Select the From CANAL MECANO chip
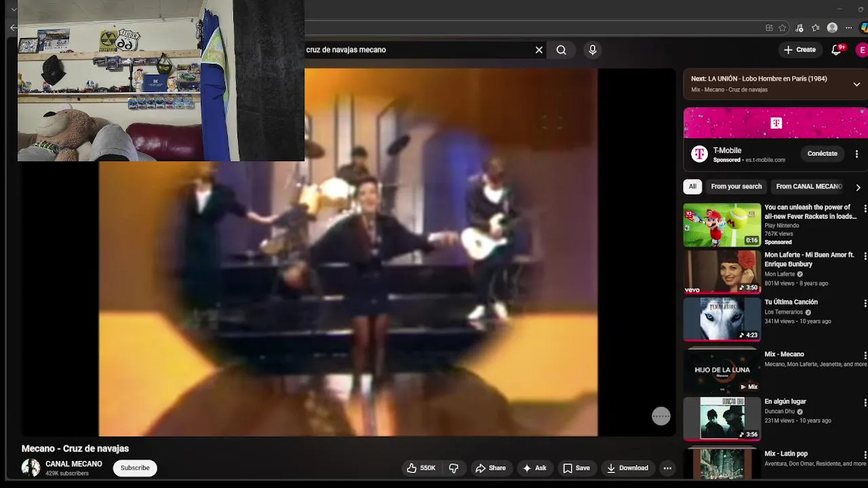Image resolution: width=868 pixels, height=488 pixels. click(809, 186)
